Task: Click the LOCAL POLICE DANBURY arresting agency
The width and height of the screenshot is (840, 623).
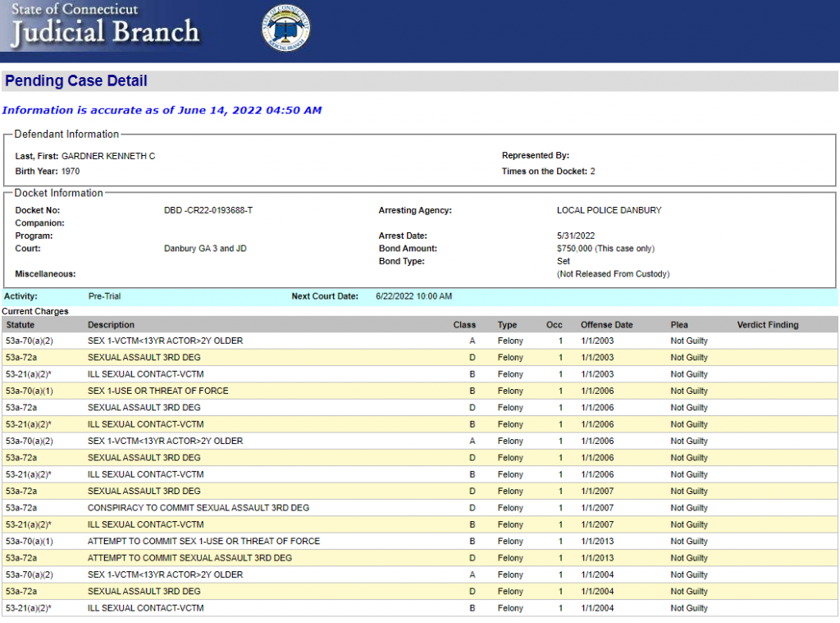Action: click(x=609, y=210)
